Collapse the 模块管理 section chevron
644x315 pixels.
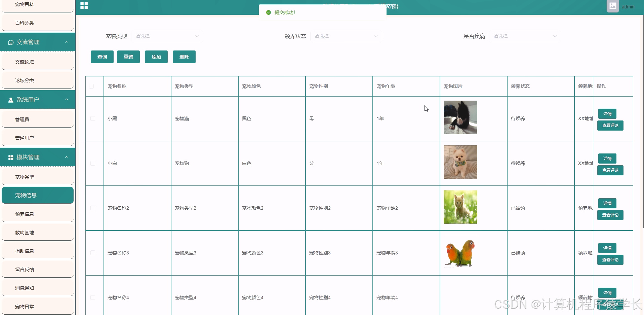click(67, 157)
